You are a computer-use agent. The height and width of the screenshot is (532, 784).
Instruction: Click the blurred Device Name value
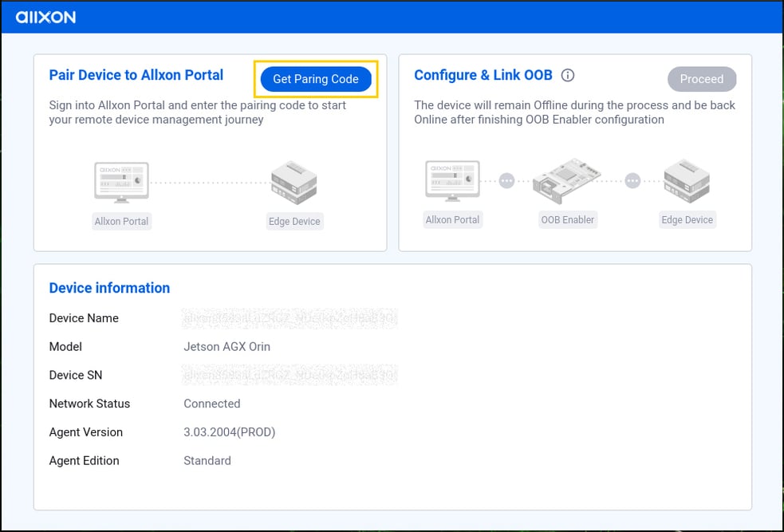pos(290,318)
